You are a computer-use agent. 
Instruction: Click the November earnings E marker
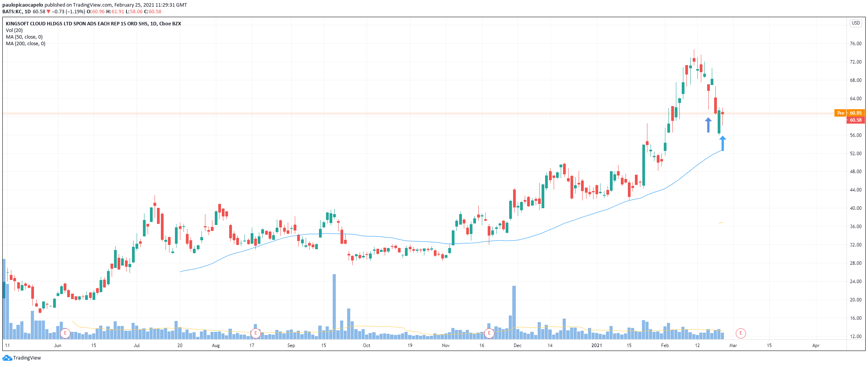(x=489, y=333)
